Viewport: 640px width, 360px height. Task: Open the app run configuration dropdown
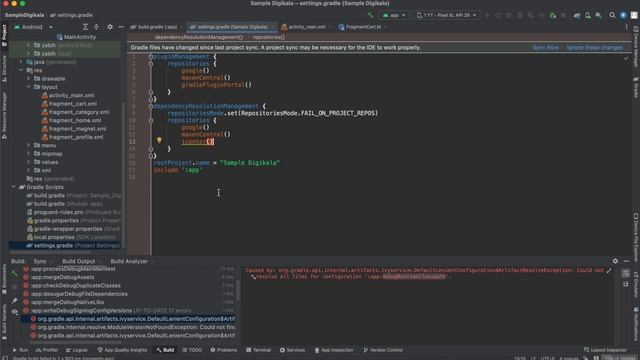pyautogui.click(x=394, y=15)
